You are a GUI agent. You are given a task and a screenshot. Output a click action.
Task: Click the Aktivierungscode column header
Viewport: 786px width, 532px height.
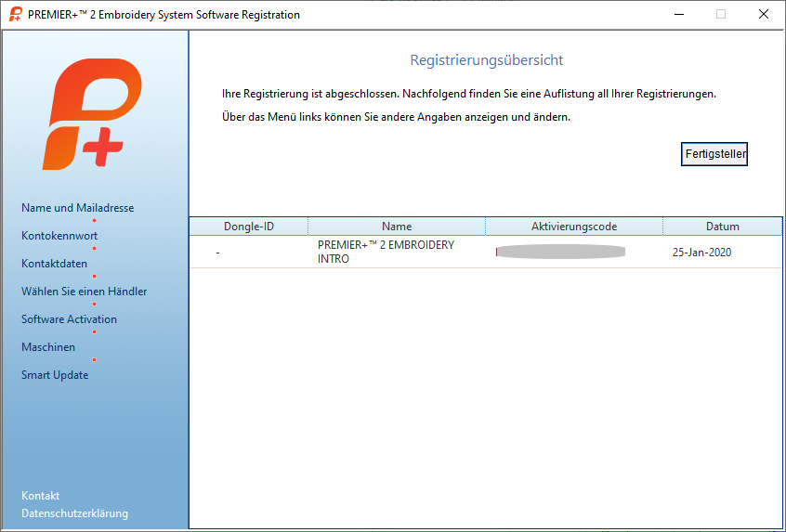pos(574,227)
